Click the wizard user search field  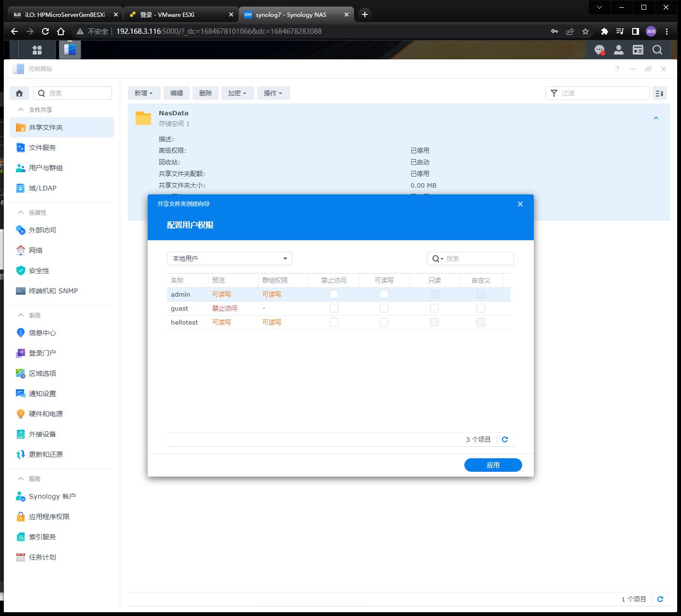tap(471, 259)
